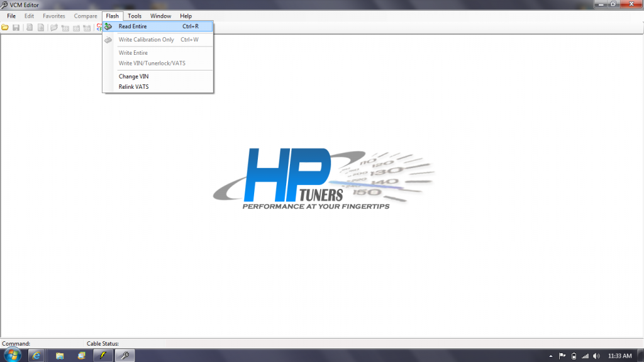The height and width of the screenshot is (362, 644).
Task: Click the last grayed table icon in toolbar
Action: (x=87, y=28)
